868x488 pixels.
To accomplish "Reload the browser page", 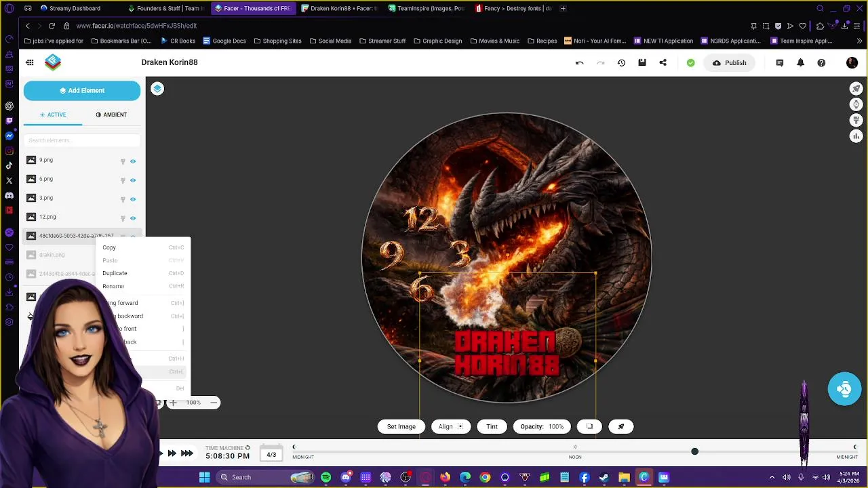I will point(52,26).
